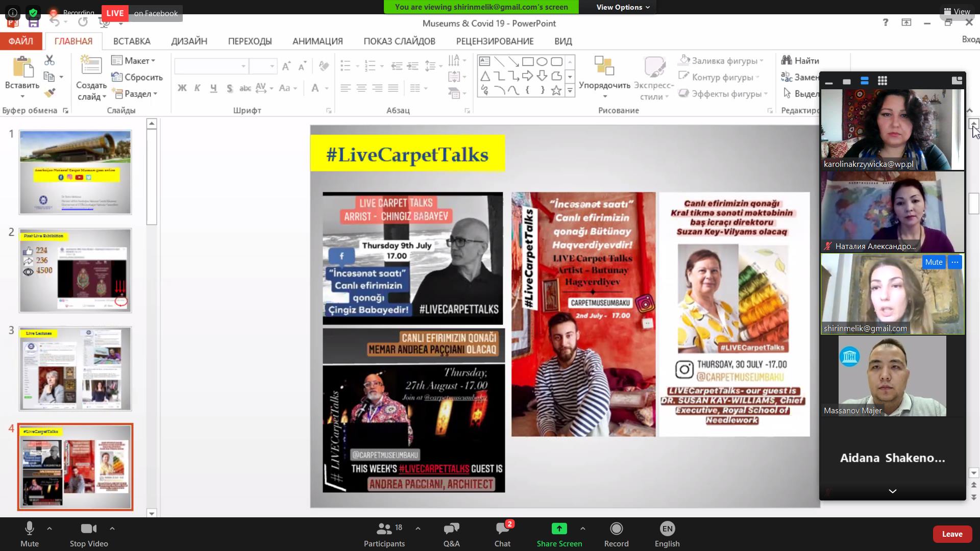Viewport: 980px width, 551px height.
Task: Open View Options dropdown in Zoom
Action: [x=623, y=7]
